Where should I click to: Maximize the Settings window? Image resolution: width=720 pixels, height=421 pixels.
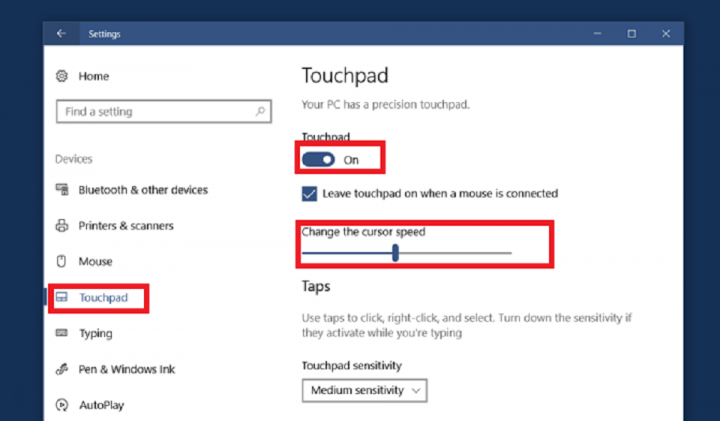[631, 33]
